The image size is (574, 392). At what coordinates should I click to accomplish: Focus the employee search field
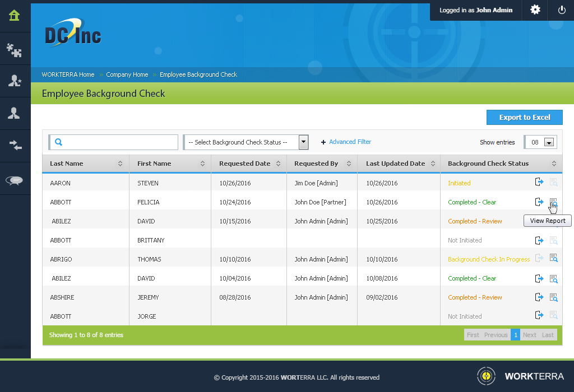(113, 142)
